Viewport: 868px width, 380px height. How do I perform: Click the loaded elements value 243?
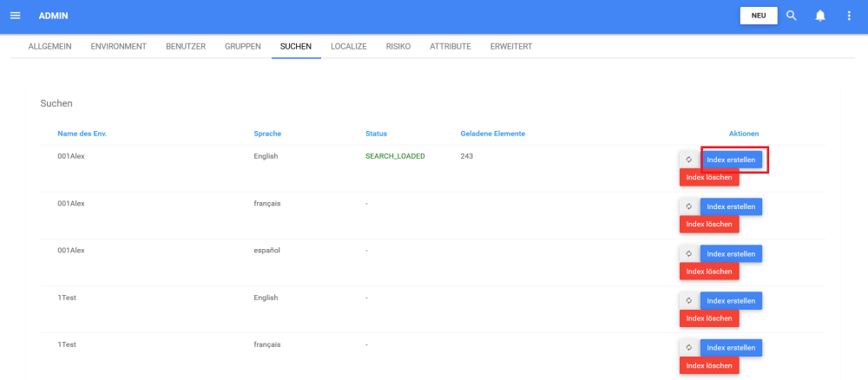point(467,156)
